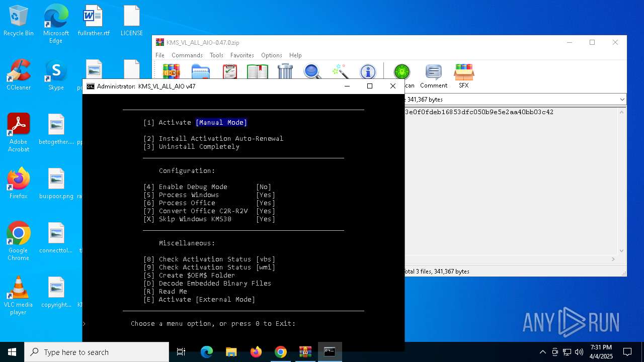
Task: Open the Commands menu in WinRAR
Action: click(187, 55)
